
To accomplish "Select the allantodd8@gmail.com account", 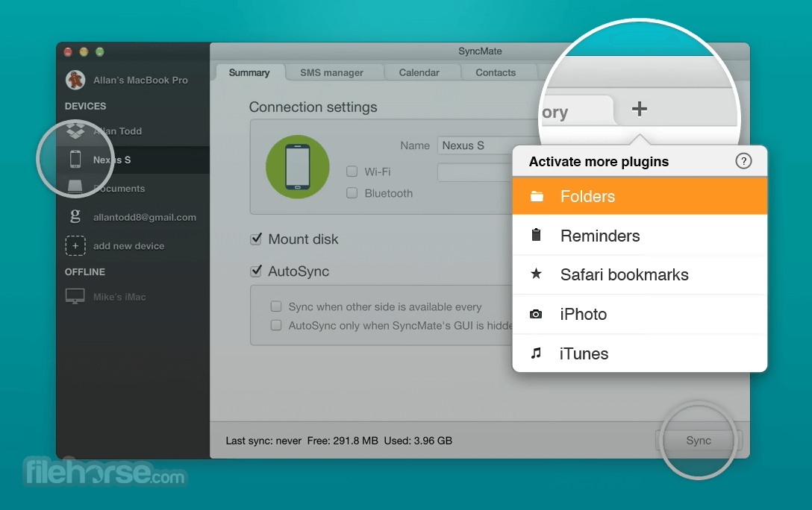I will click(x=133, y=217).
